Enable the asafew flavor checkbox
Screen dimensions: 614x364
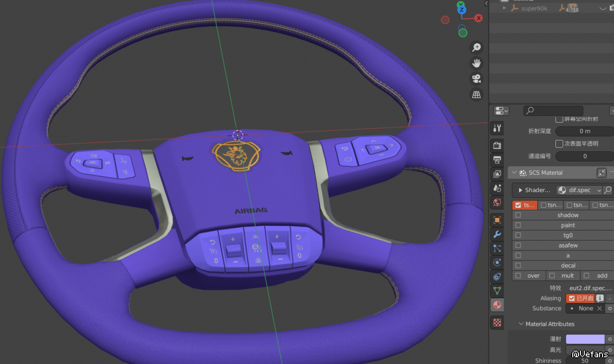click(x=518, y=245)
